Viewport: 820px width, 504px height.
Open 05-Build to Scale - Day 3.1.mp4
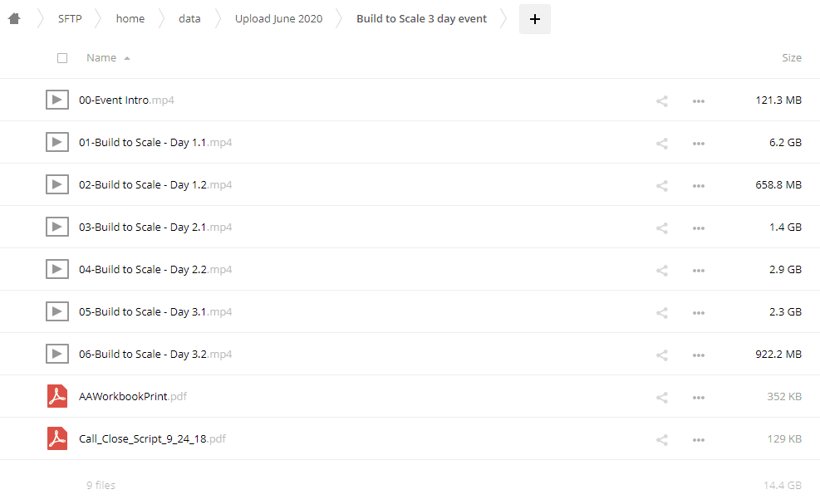tap(155, 311)
